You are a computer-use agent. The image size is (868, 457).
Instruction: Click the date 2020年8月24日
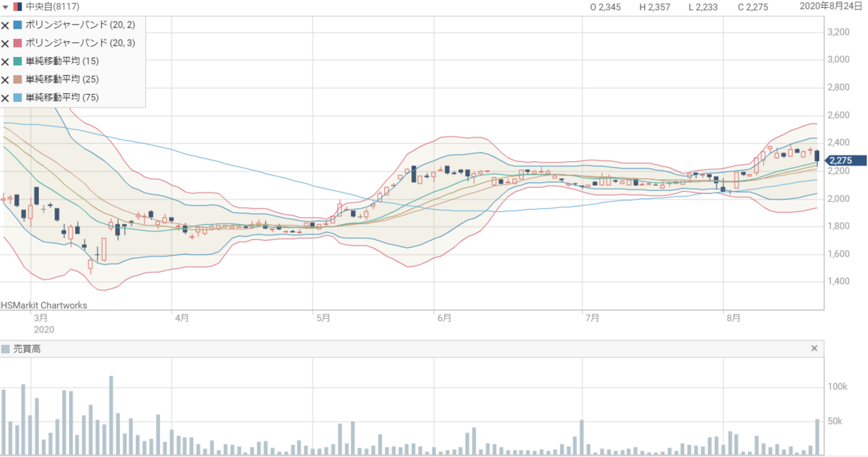(x=833, y=7)
